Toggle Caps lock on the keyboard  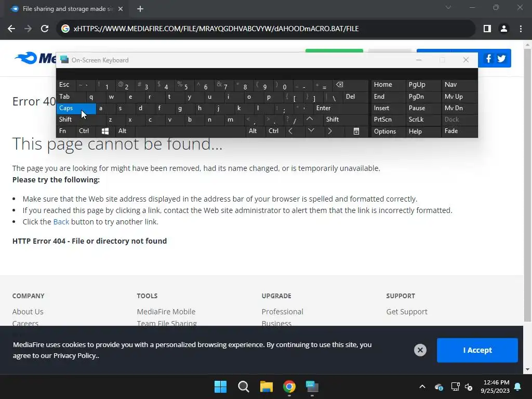[x=76, y=108]
